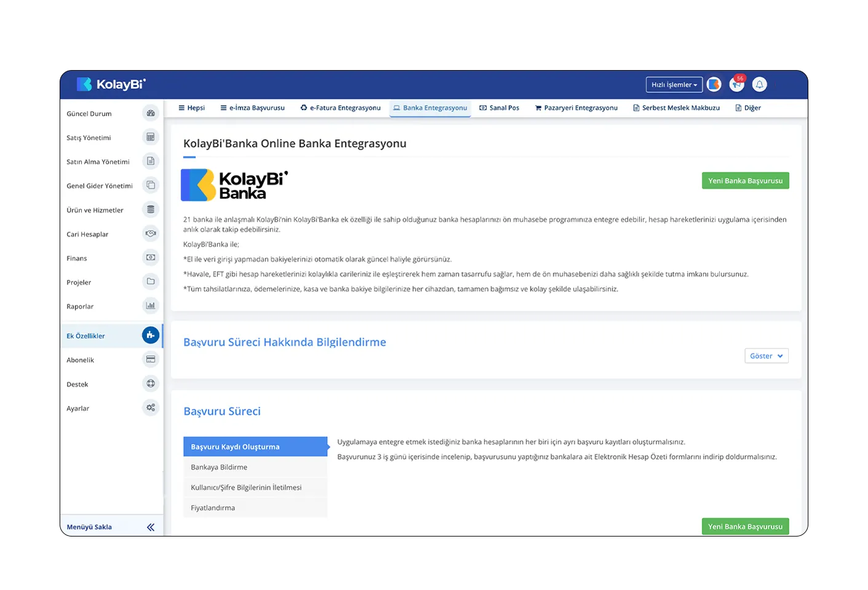Select Sanal Pos tab

(x=499, y=108)
